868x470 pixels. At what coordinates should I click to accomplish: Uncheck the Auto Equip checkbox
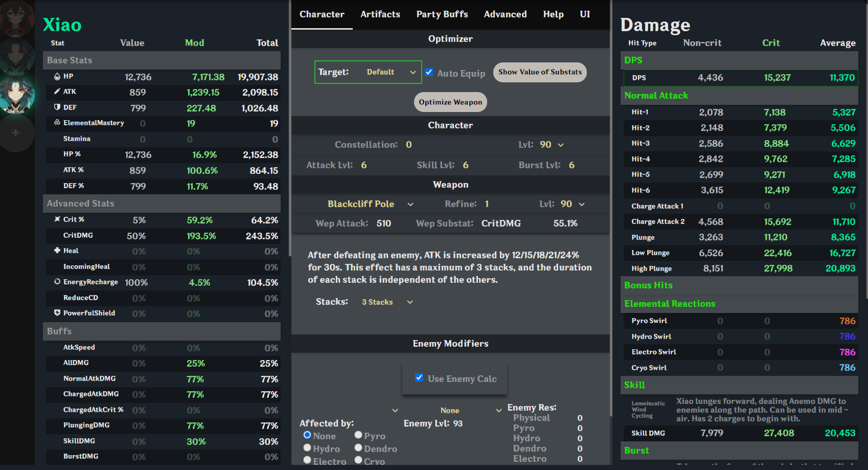pyautogui.click(x=429, y=73)
